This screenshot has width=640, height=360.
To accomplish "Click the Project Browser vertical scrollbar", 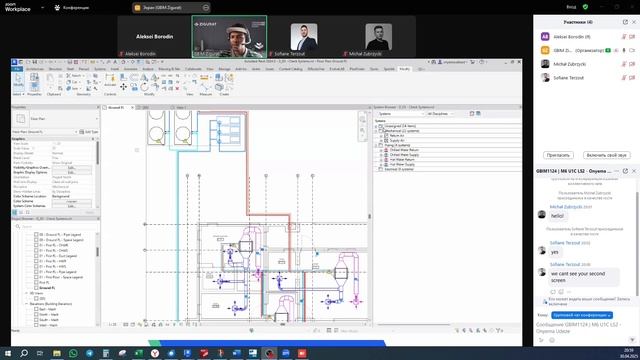I will [98, 252].
